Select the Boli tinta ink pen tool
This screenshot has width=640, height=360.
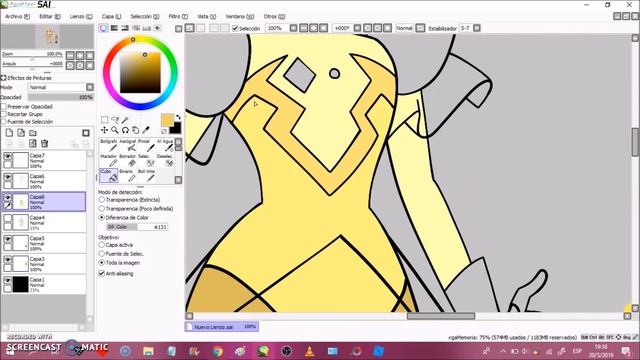[x=146, y=176]
